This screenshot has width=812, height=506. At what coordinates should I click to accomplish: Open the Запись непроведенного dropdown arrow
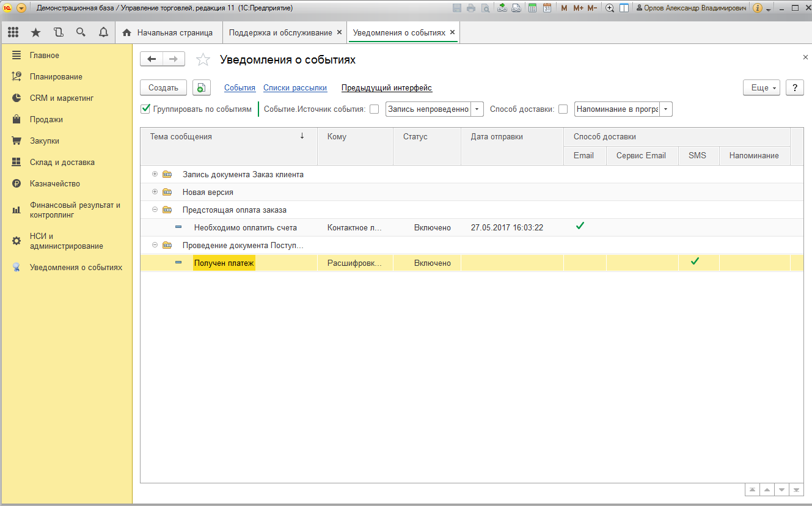[x=477, y=109]
